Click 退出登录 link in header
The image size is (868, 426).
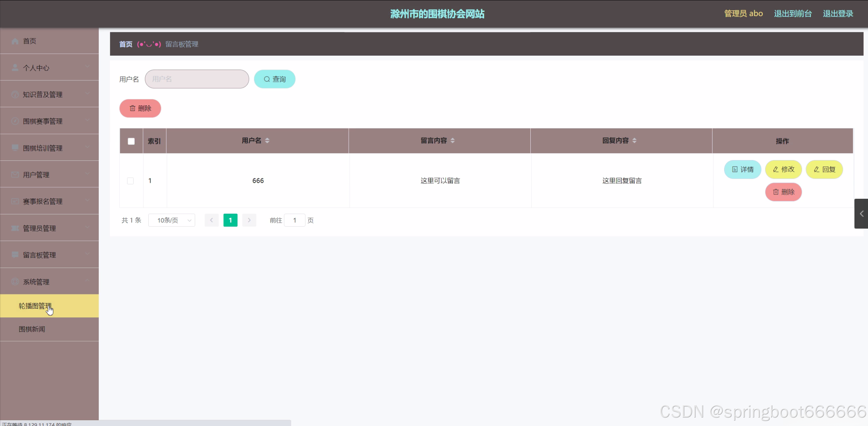pos(838,14)
